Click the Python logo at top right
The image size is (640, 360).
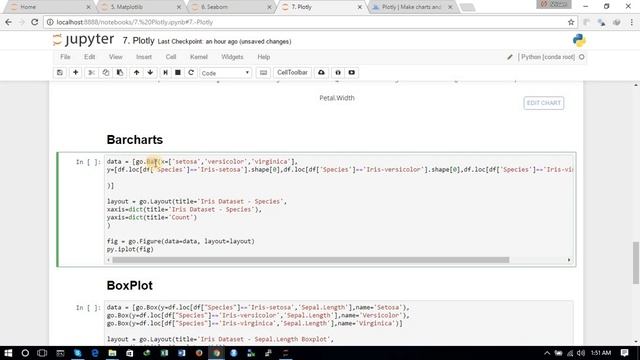pyautogui.click(x=579, y=40)
